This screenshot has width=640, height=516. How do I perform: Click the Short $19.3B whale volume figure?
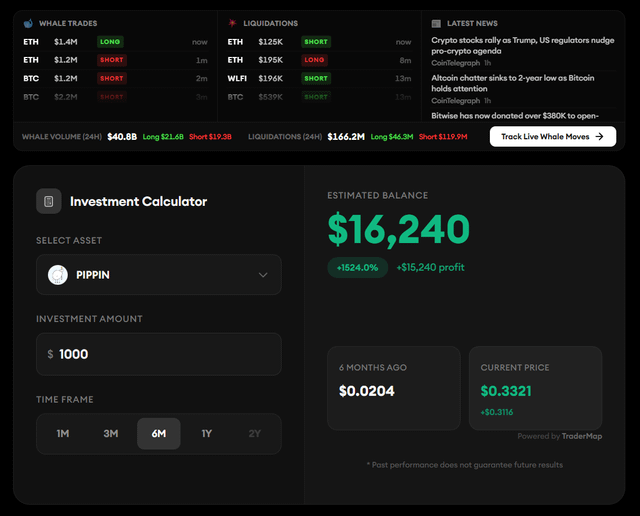point(210,137)
